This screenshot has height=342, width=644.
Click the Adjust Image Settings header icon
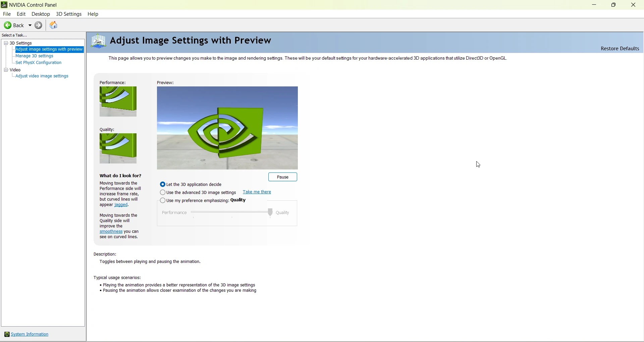pos(99,41)
